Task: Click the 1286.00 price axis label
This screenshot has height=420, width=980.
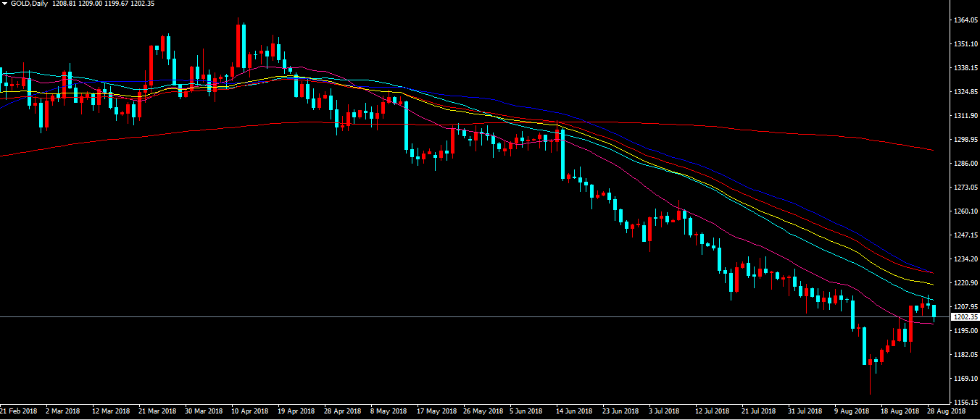Action: (x=968, y=164)
